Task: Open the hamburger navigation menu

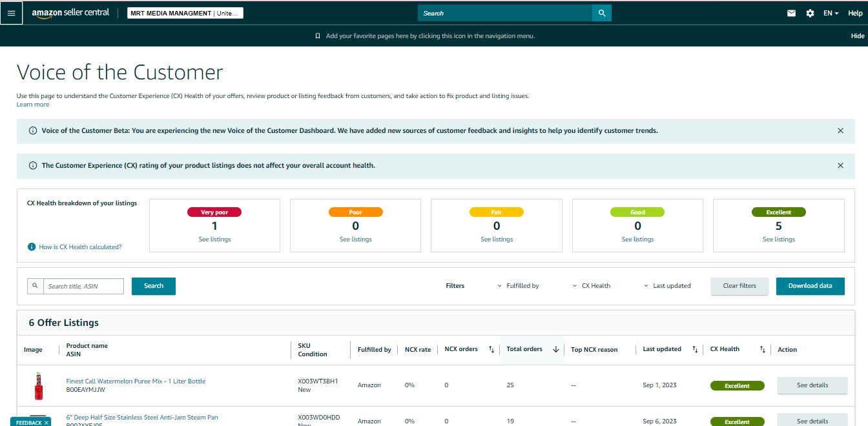Action: tap(11, 13)
